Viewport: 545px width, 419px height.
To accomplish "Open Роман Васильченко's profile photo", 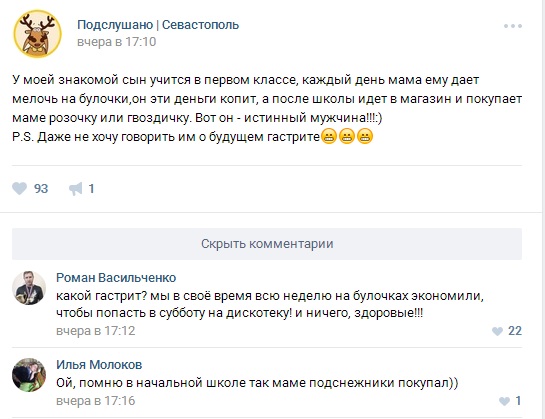I will [29, 288].
